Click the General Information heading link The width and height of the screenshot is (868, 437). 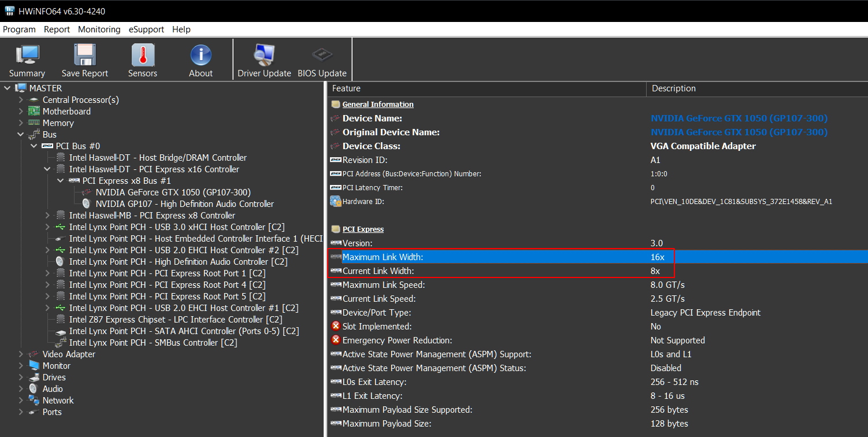pyautogui.click(x=378, y=104)
